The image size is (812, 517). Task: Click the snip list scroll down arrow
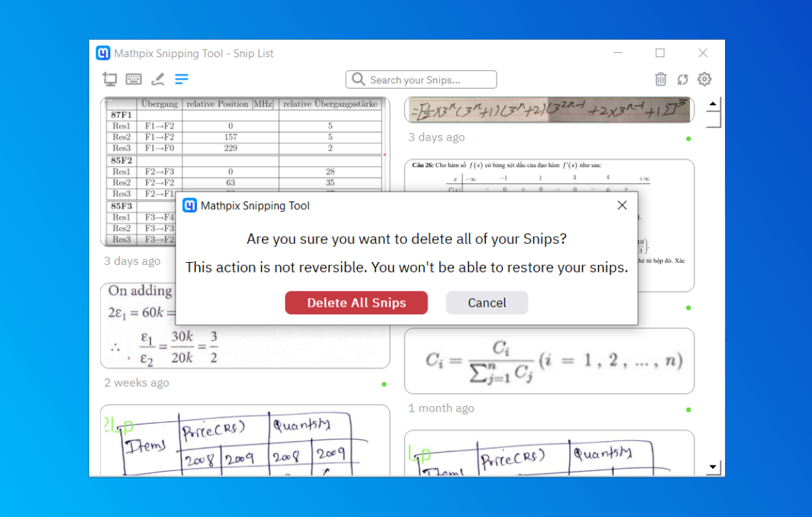click(712, 467)
